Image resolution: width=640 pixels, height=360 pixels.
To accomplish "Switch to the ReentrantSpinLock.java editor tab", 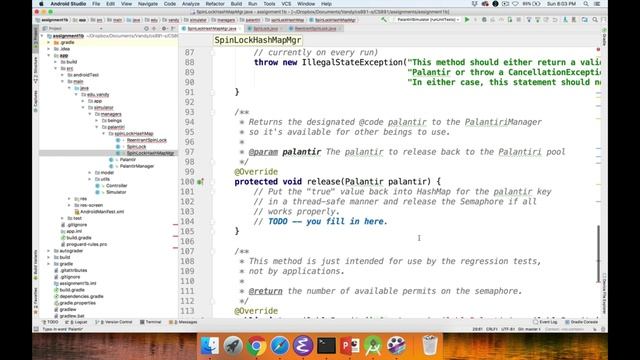I will coord(315,29).
